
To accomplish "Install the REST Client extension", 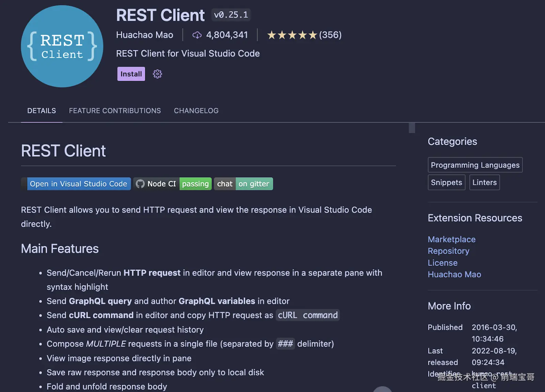I will tap(131, 74).
